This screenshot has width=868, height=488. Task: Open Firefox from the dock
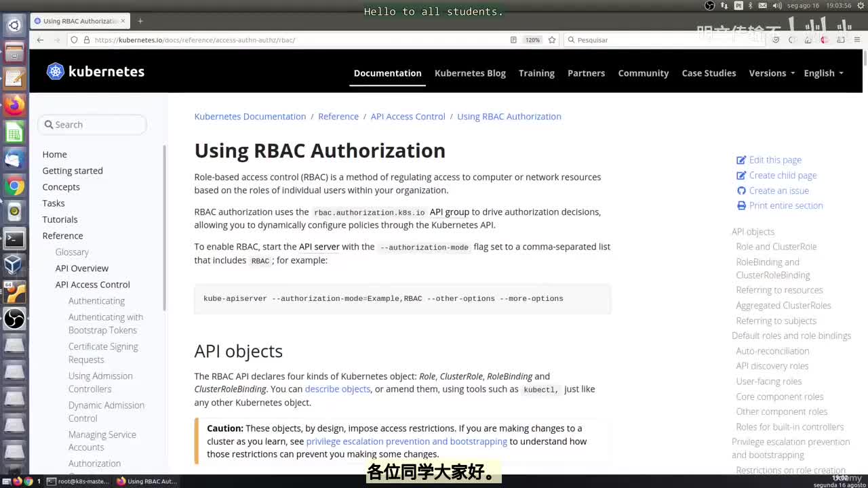(x=14, y=105)
